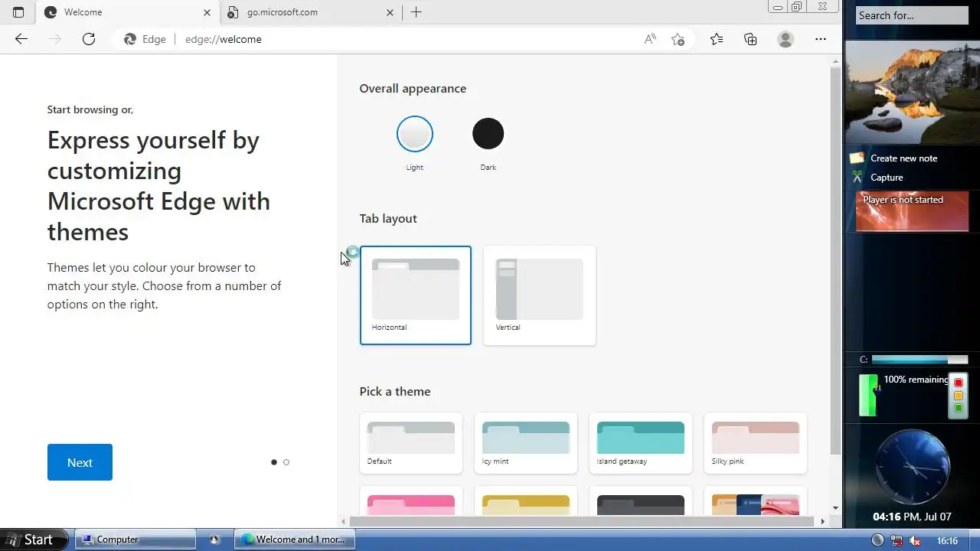Click the horizontal scrollbar right arrow
The image size is (980, 551).
pos(822,521)
